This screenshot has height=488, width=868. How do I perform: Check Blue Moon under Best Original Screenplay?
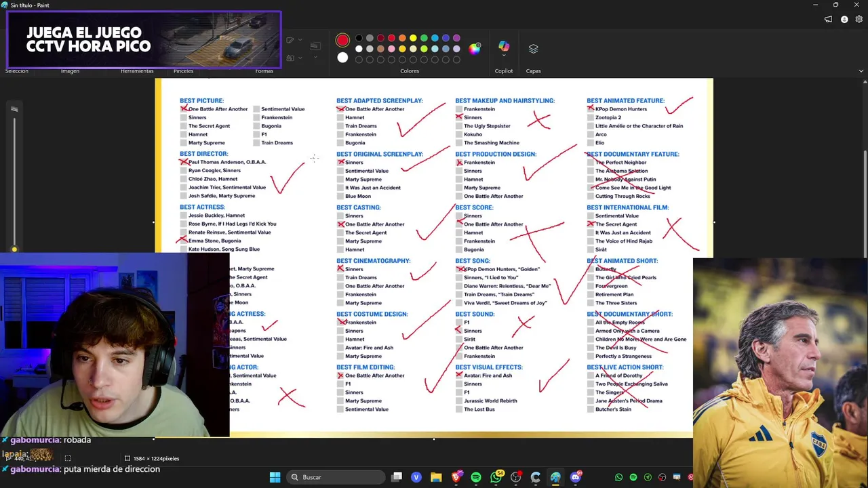click(340, 196)
